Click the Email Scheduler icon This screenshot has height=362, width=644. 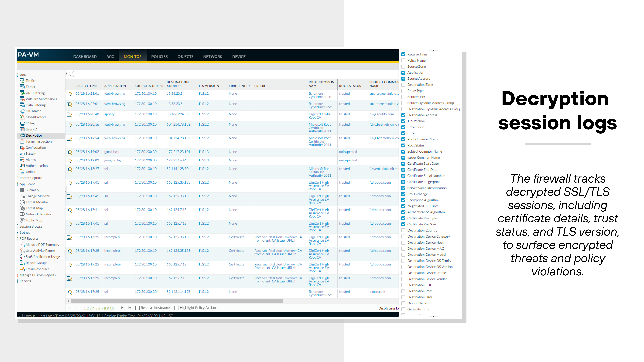pos(22,269)
